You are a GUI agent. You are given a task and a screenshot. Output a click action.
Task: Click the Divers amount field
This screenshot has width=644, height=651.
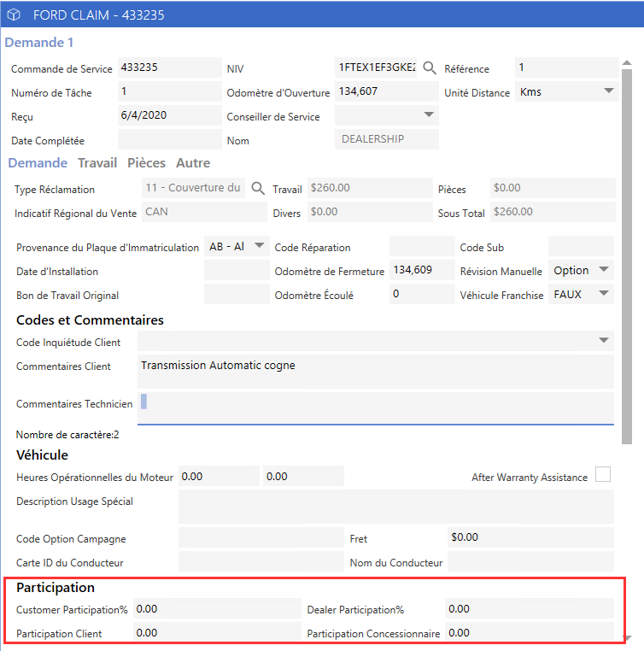point(370,212)
